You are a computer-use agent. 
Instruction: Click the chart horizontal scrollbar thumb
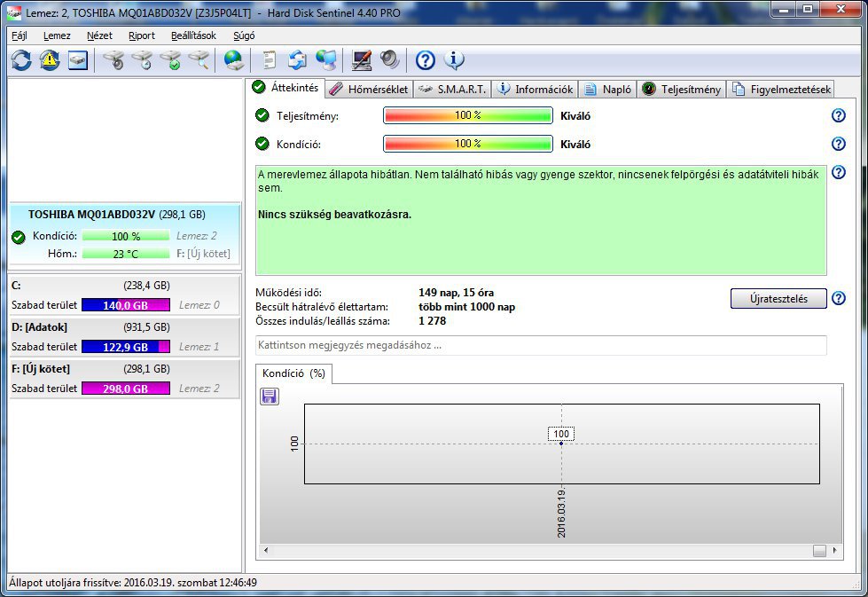[819, 551]
